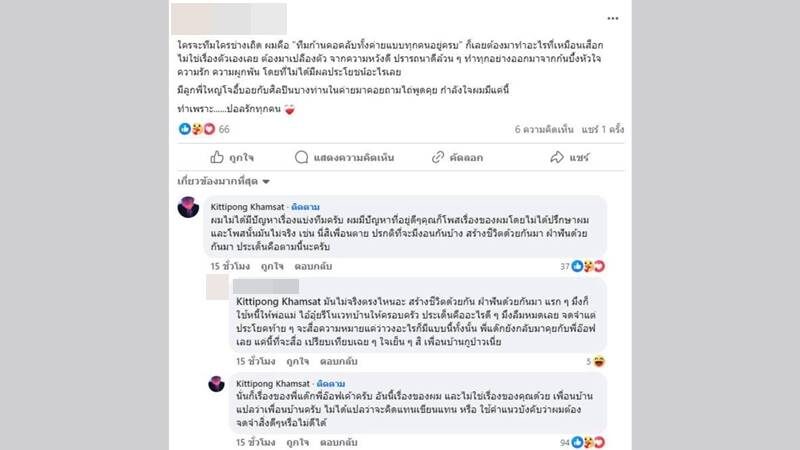Viewport: 800px width, 450px height.
Task: Open Kittipong Khamsat's avatar on first comment
Action: click(x=188, y=207)
